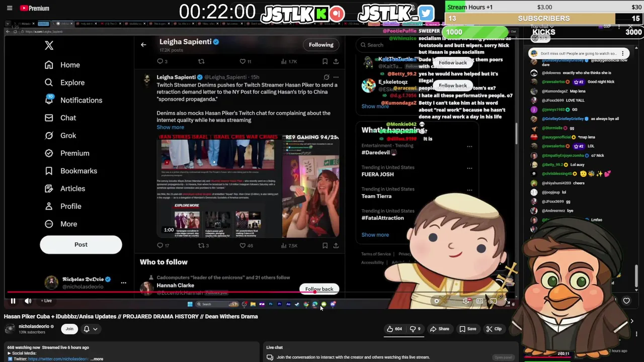Click the white Post button

click(81, 244)
